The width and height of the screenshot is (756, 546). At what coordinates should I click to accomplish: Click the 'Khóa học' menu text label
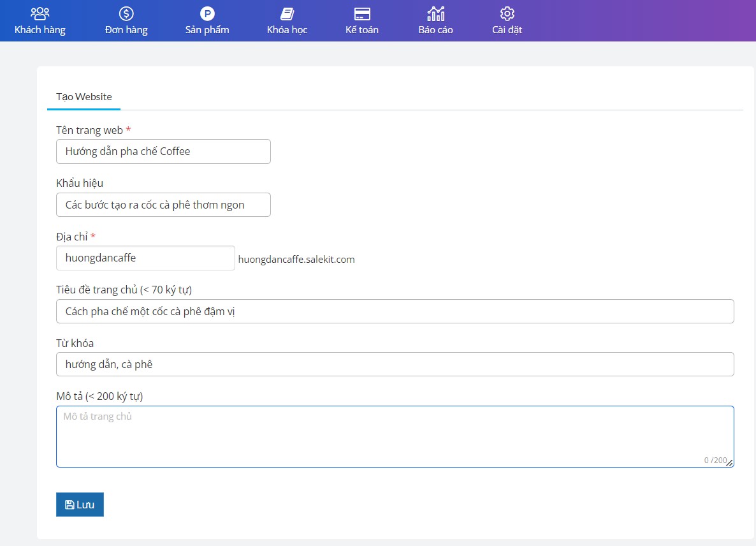(x=287, y=30)
